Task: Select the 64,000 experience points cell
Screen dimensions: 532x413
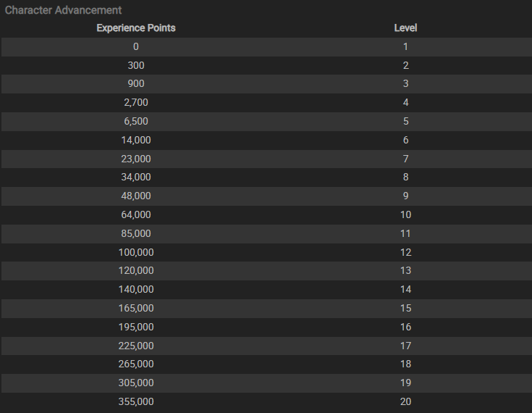Action: pos(136,214)
